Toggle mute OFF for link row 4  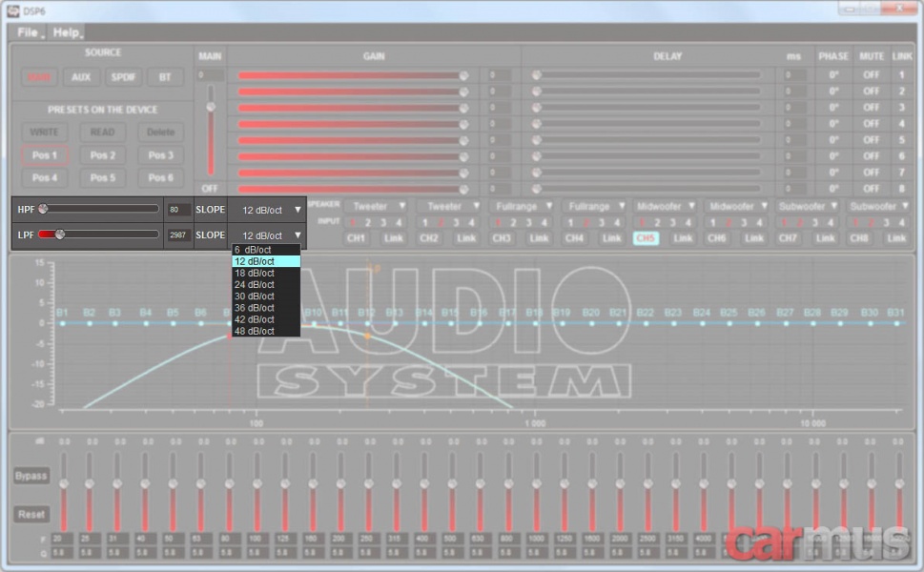click(x=871, y=124)
